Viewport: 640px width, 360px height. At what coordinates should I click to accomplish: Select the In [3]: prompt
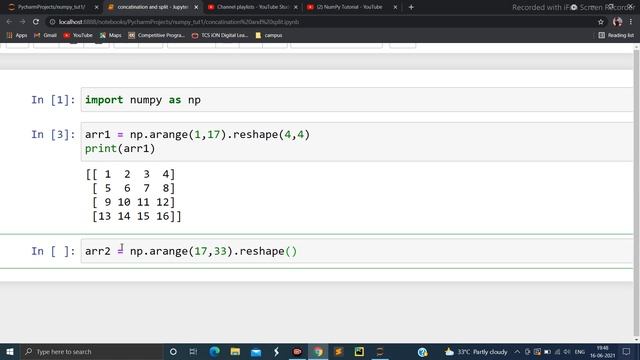[53, 135]
